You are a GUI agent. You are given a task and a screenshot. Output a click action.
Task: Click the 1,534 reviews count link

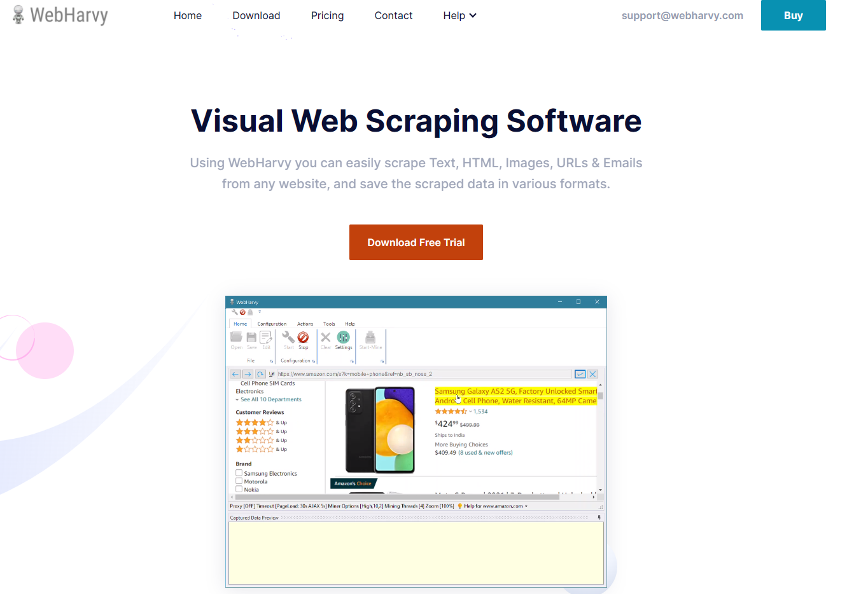pos(480,411)
